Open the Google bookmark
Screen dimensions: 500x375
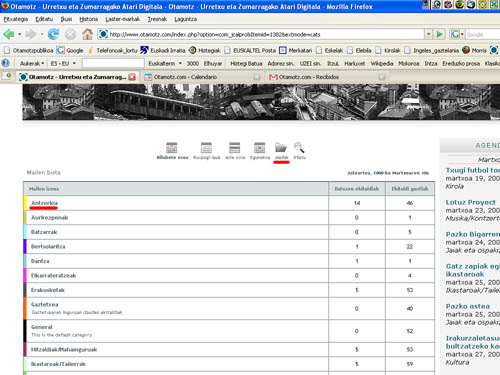(70, 50)
